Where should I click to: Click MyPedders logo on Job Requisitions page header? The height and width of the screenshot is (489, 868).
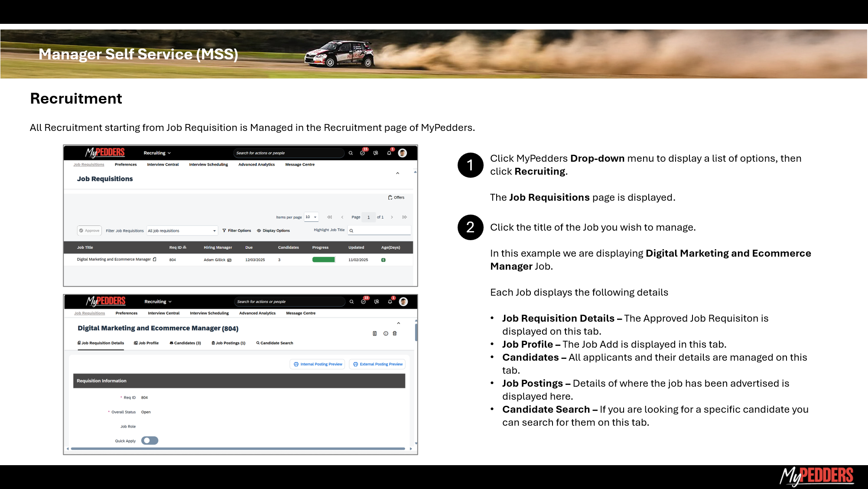(x=105, y=153)
